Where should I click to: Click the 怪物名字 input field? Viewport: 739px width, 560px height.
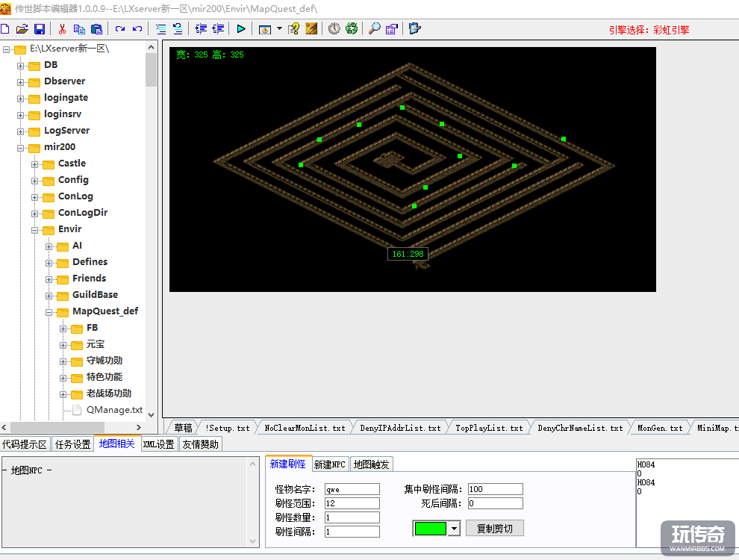[352, 490]
